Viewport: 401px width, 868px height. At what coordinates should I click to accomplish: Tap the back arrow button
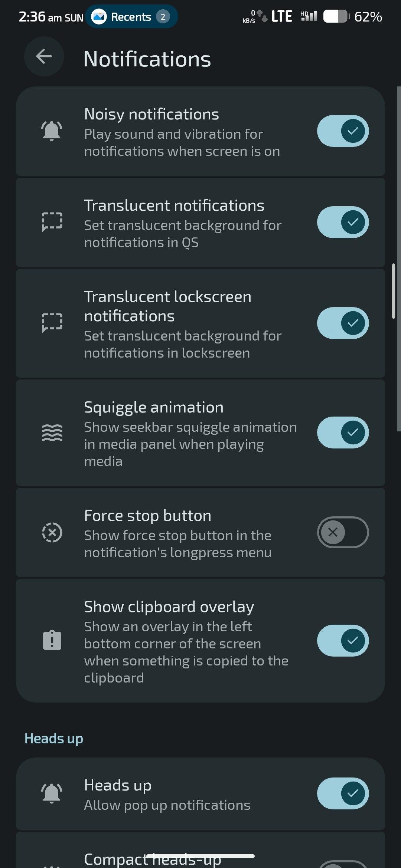[x=44, y=56]
